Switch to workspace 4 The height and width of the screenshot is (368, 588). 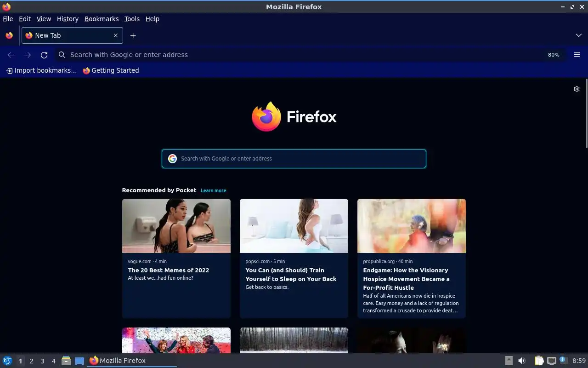click(54, 361)
